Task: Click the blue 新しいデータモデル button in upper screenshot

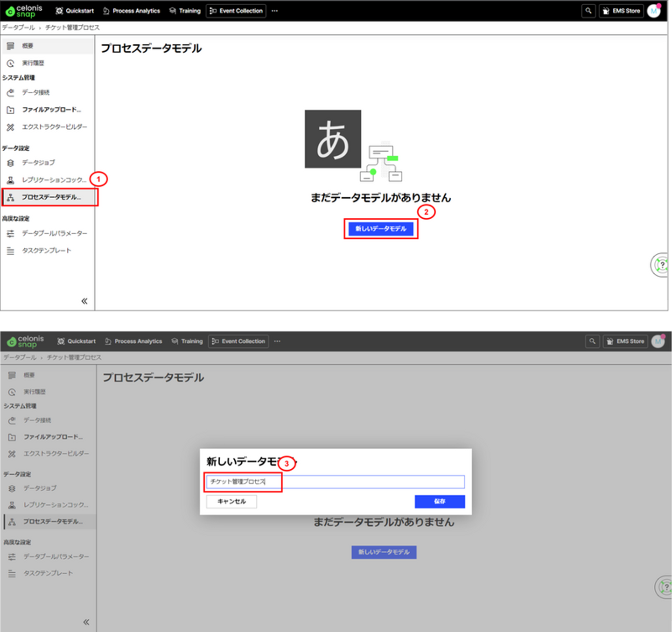Action: pyautogui.click(x=381, y=229)
